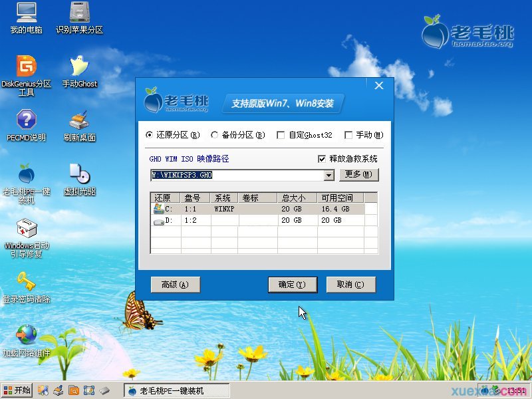Click the 开始 start menu
Screen dimensions: 532x399
17,391
